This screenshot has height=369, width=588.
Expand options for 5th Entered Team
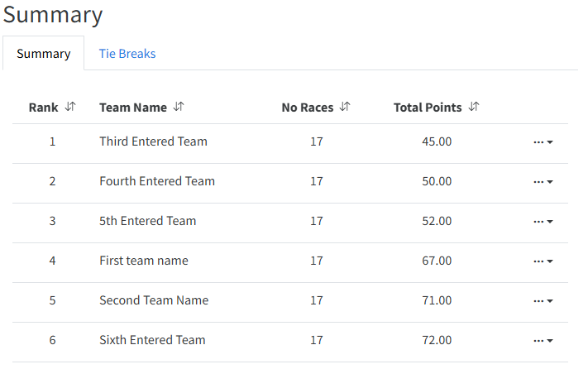click(543, 222)
